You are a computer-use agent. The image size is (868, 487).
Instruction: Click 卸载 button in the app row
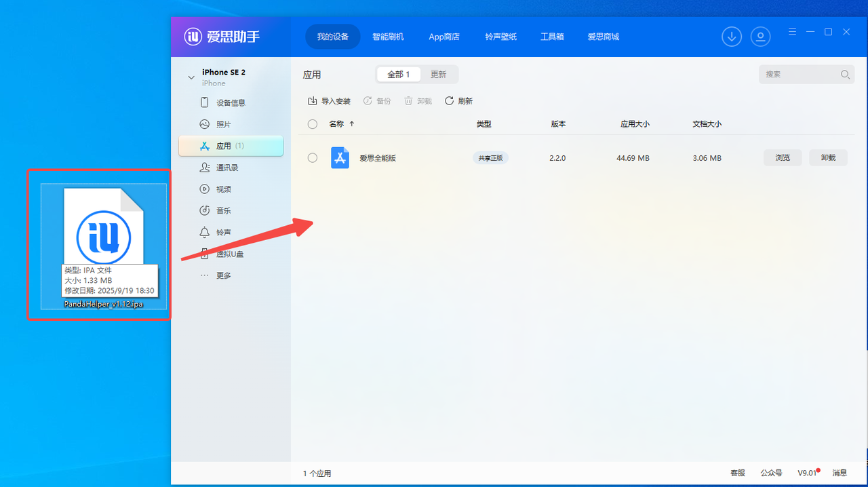click(x=828, y=158)
